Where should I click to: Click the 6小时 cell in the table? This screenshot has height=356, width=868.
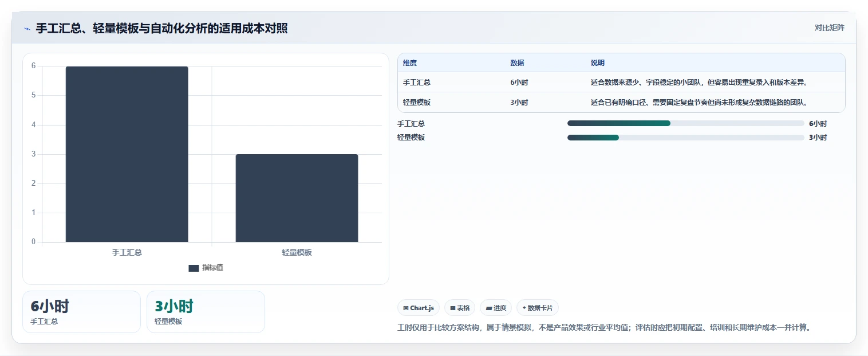519,83
